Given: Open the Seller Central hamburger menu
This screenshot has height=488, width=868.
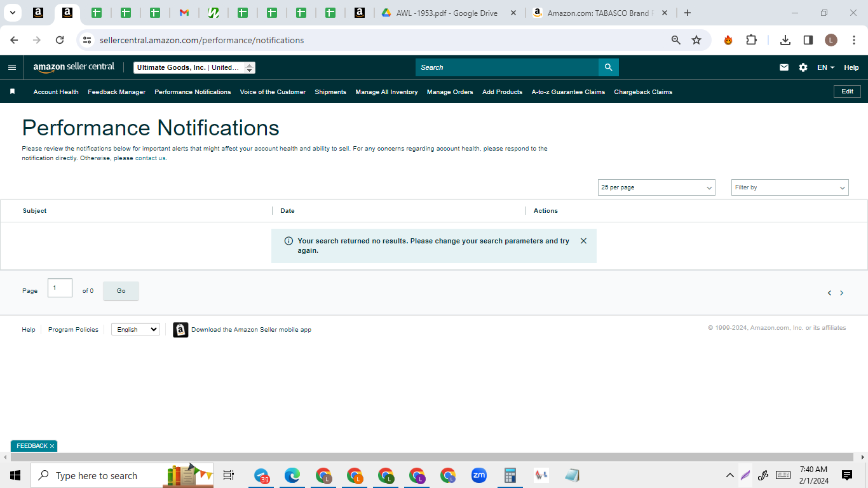Looking at the screenshot, I should click(x=12, y=67).
